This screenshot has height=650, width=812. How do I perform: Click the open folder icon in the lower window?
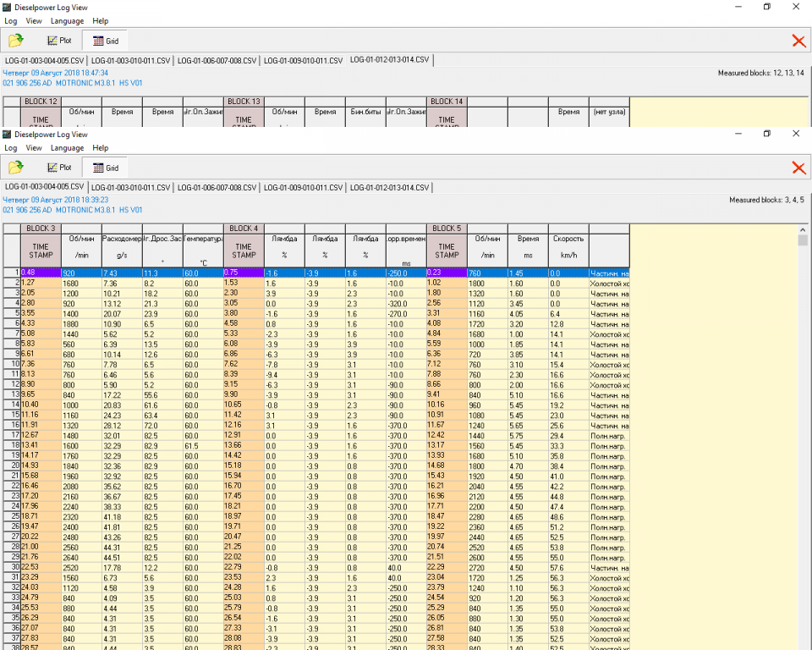click(15, 168)
